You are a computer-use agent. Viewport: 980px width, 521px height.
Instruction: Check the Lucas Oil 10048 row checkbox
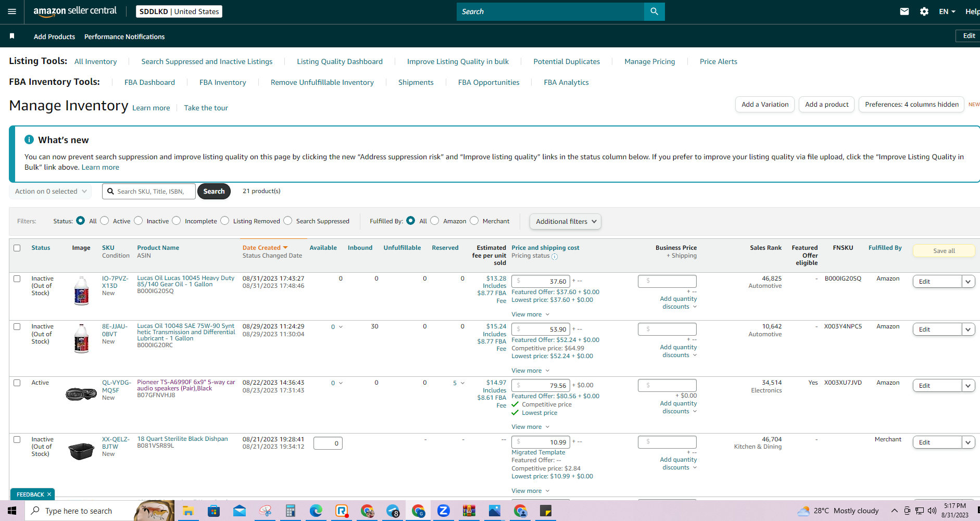(17, 326)
